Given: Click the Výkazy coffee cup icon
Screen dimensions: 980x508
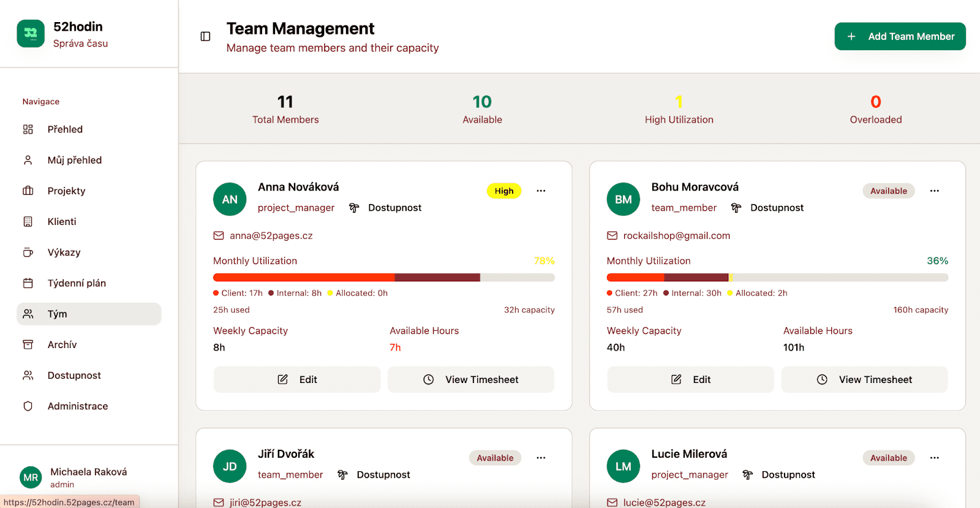Looking at the screenshot, I should coord(28,252).
